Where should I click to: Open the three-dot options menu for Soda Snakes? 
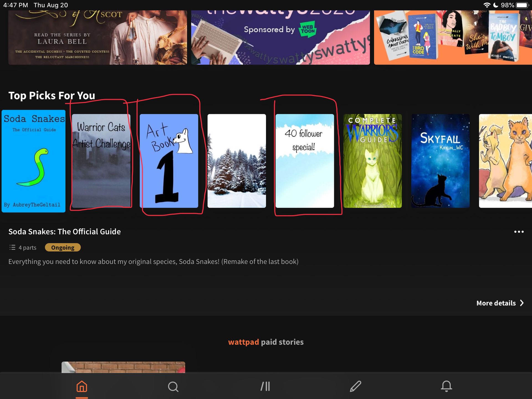tap(519, 232)
